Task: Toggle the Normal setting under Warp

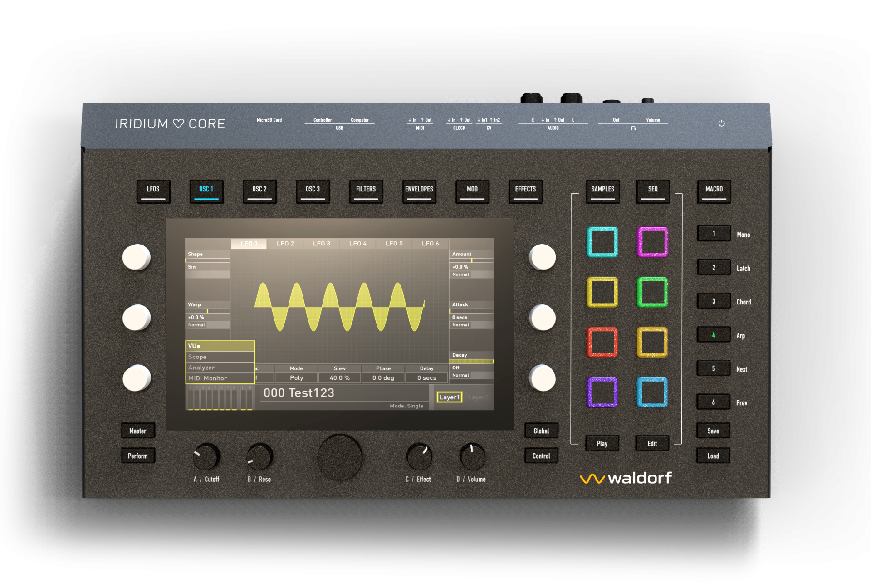Action: [x=197, y=325]
